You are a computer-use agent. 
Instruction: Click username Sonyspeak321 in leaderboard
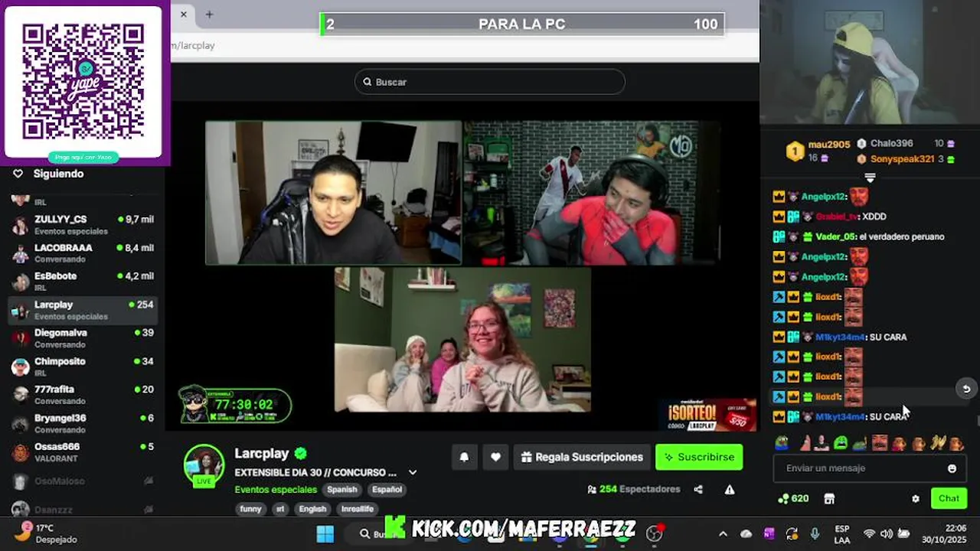tap(902, 159)
